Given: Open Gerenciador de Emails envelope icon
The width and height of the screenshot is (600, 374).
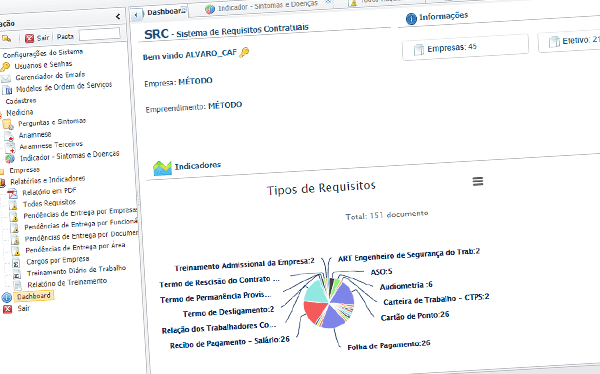Looking at the screenshot, I should coord(6,79).
